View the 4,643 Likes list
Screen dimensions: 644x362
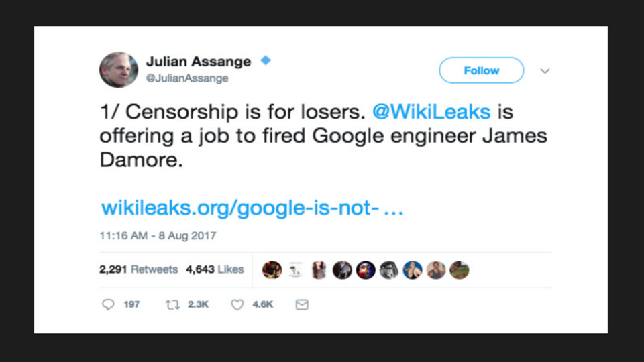click(x=215, y=269)
